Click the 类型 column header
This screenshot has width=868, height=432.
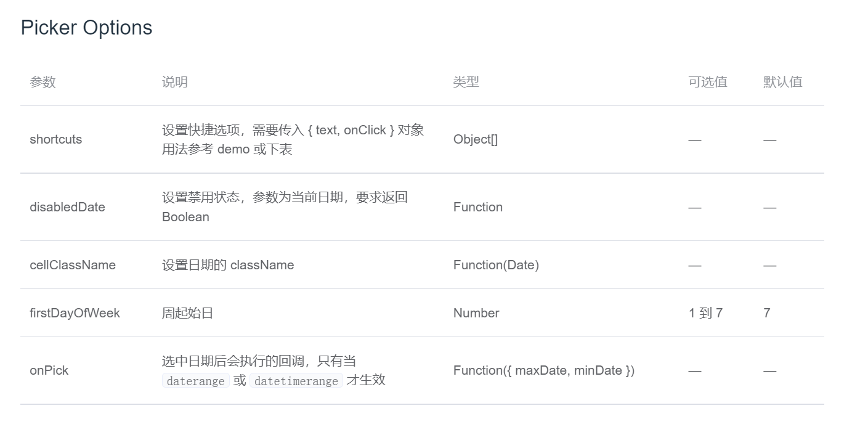pyautogui.click(x=466, y=82)
